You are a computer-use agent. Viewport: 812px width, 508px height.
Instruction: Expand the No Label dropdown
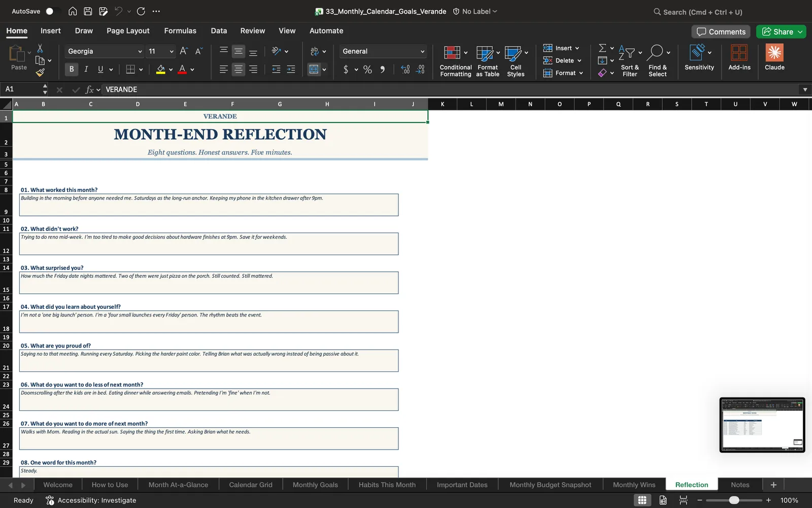tap(495, 11)
